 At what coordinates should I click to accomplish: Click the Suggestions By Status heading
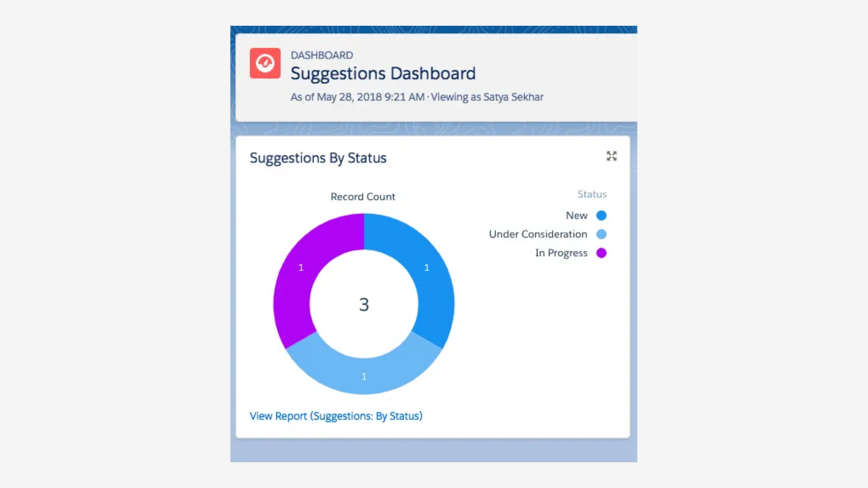(x=318, y=158)
